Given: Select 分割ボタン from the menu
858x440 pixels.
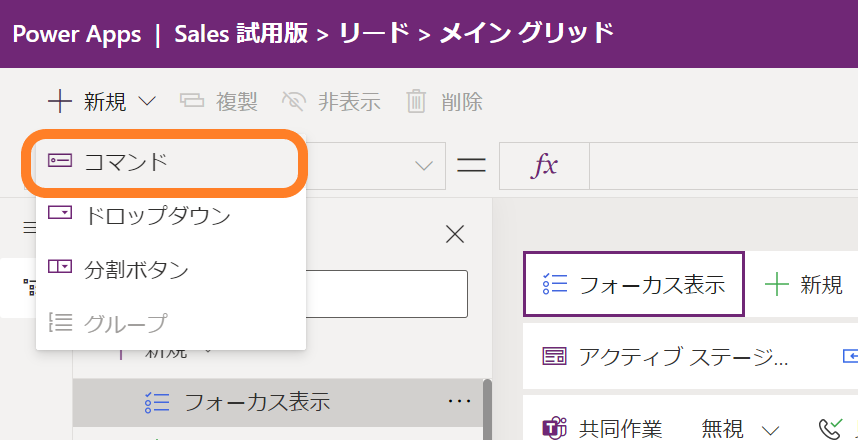Looking at the screenshot, I should (170, 269).
